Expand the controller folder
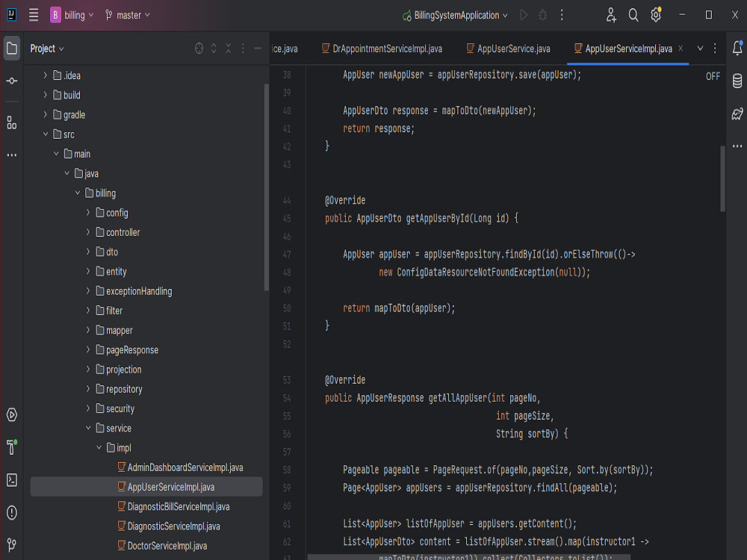This screenshot has width=747, height=560. 87,231
